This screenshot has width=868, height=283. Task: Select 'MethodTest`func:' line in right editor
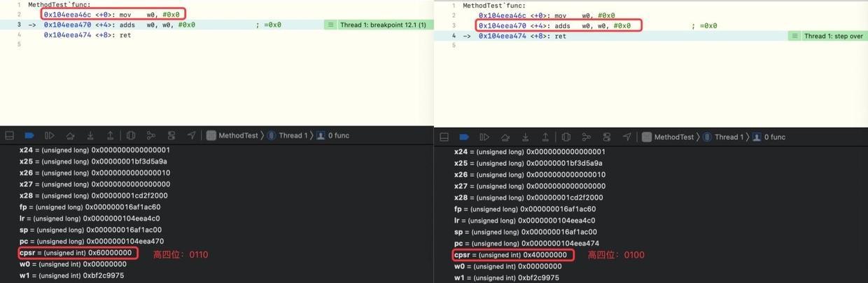tap(494, 6)
